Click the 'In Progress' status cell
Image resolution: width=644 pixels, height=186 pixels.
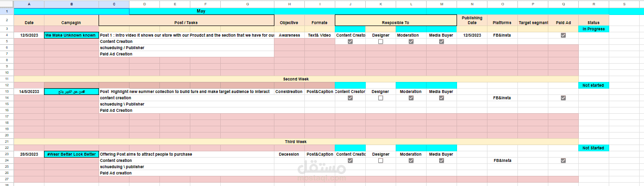pos(593,29)
